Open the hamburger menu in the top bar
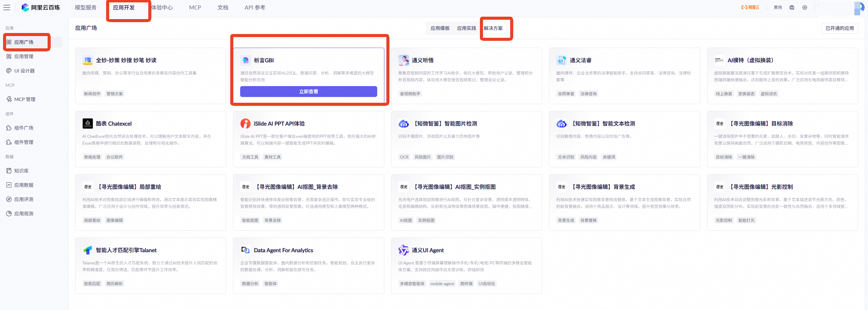Screen dimensions: 868x310 click(7, 7)
